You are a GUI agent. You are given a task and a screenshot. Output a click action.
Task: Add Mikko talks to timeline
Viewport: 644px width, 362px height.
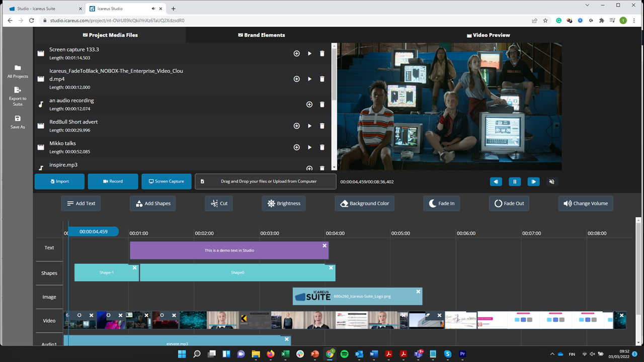coord(296,147)
